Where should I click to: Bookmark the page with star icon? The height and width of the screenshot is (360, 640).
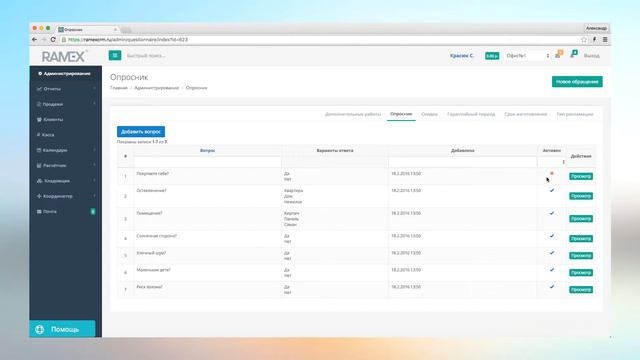click(584, 40)
